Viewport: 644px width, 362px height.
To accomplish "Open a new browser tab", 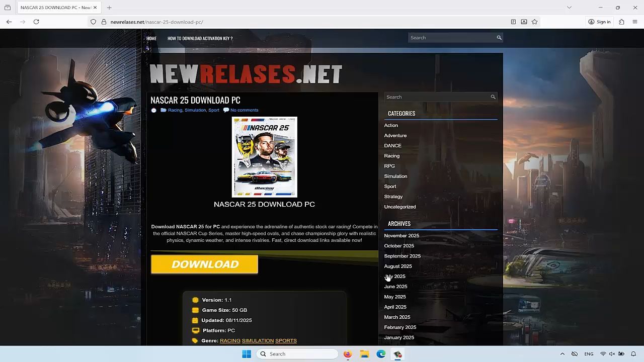I will click(x=109, y=8).
